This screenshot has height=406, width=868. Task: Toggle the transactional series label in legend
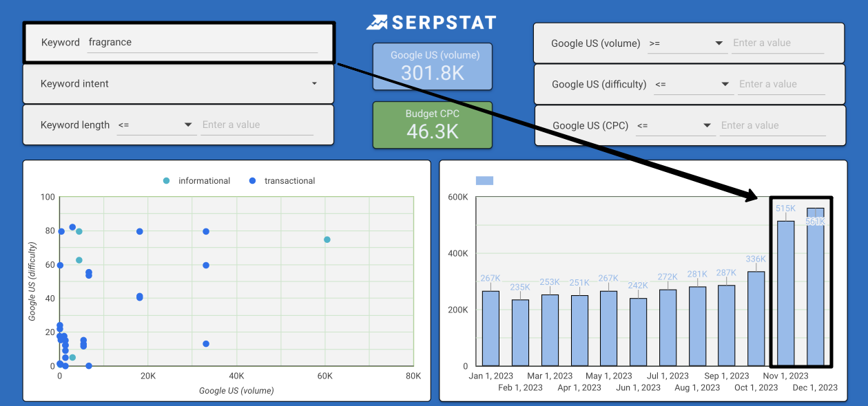point(289,181)
